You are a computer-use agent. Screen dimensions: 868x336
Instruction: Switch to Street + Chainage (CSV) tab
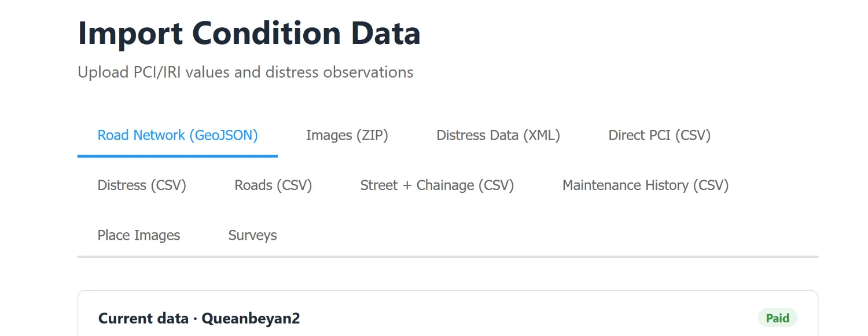click(x=437, y=185)
